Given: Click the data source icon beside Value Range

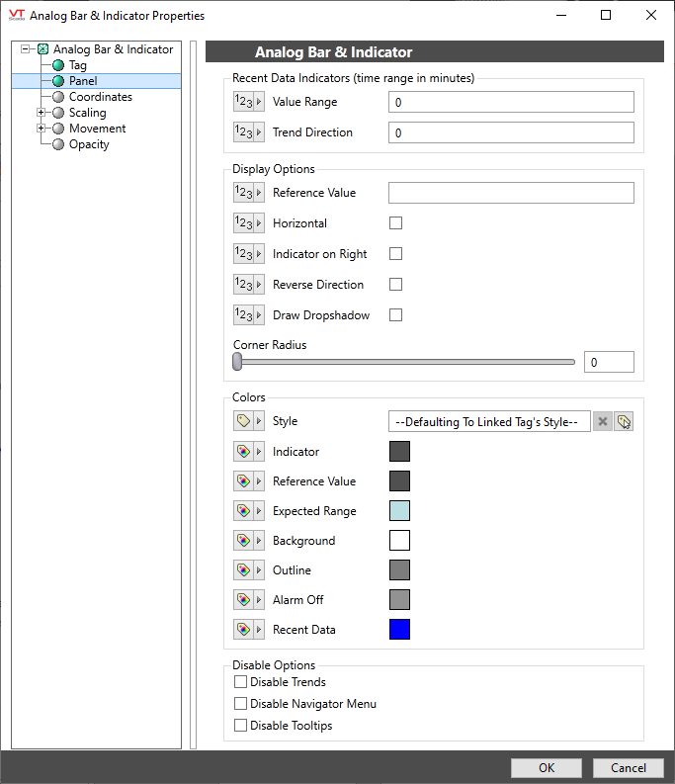Looking at the screenshot, I should [243, 102].
